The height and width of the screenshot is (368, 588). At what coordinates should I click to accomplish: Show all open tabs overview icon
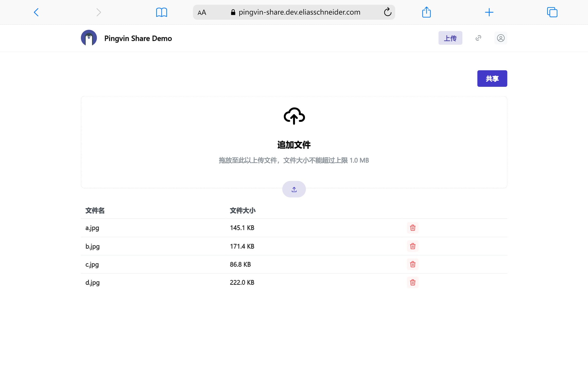tap(552, 12)
